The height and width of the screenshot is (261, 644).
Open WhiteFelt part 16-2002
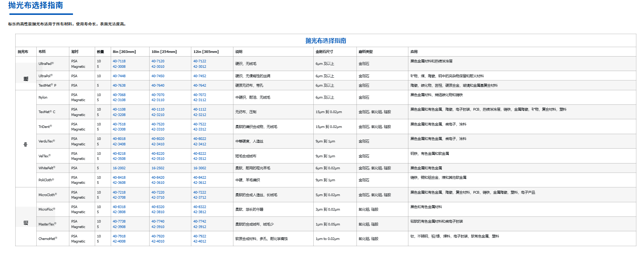coord(119,168)
